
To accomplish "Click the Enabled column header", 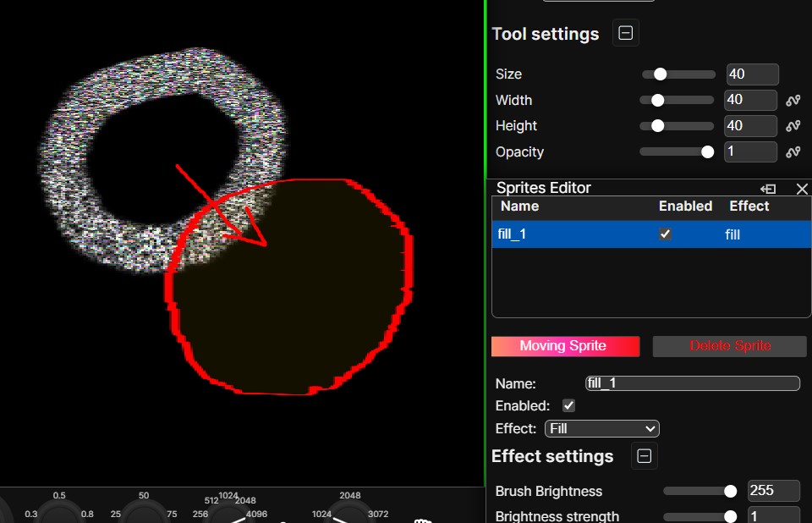I will (685, 206).
